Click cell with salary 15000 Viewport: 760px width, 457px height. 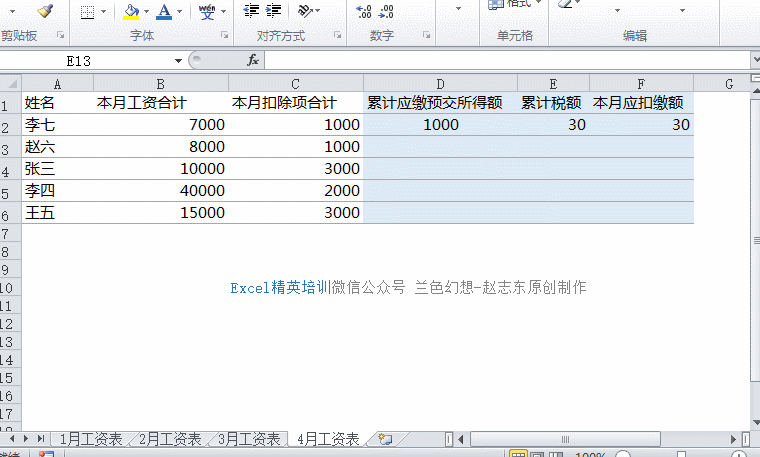(x=160, y=212)
